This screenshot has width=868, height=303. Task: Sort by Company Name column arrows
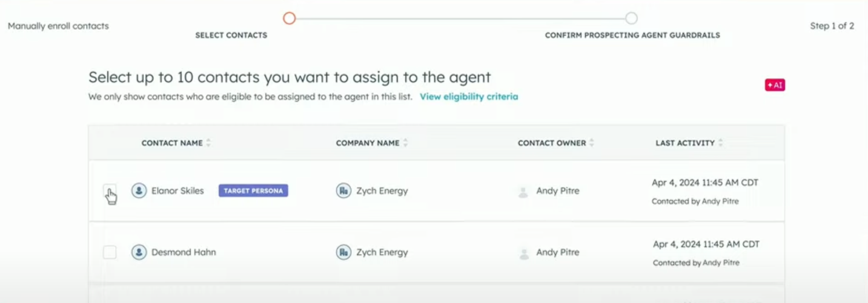pos(405,143)
